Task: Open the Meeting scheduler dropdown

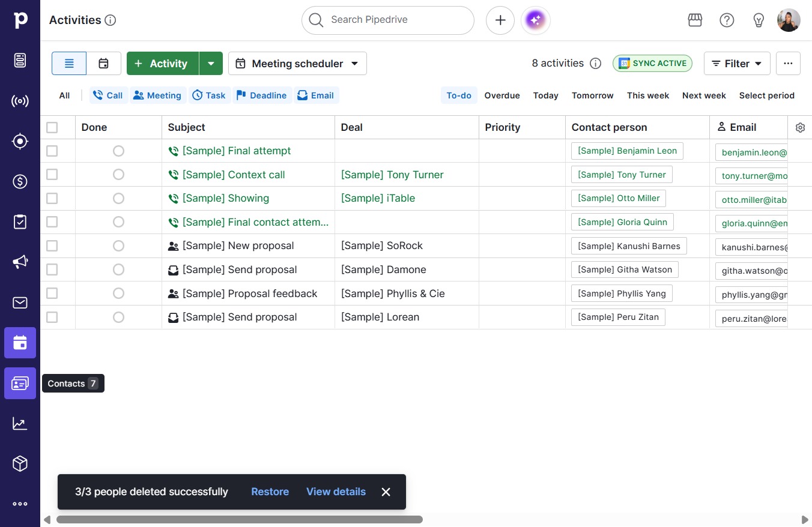Action: pyautogui.click(x=297, y=64)
